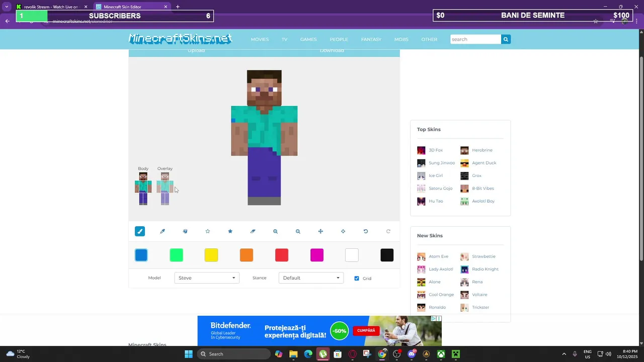Click the CUMPĂRĂ button in the ad
The width and height of the screenshot is (644, 362).
click(366, 330)
